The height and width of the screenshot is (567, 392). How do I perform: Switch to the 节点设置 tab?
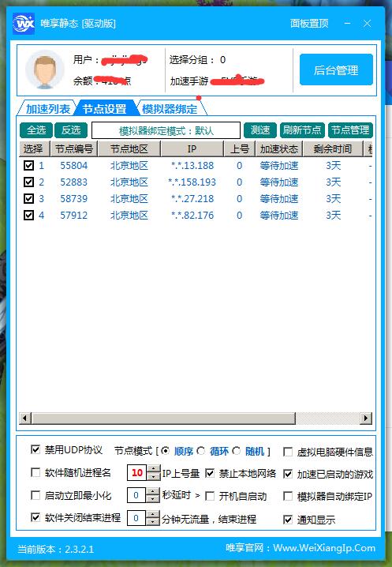point(104,108)
